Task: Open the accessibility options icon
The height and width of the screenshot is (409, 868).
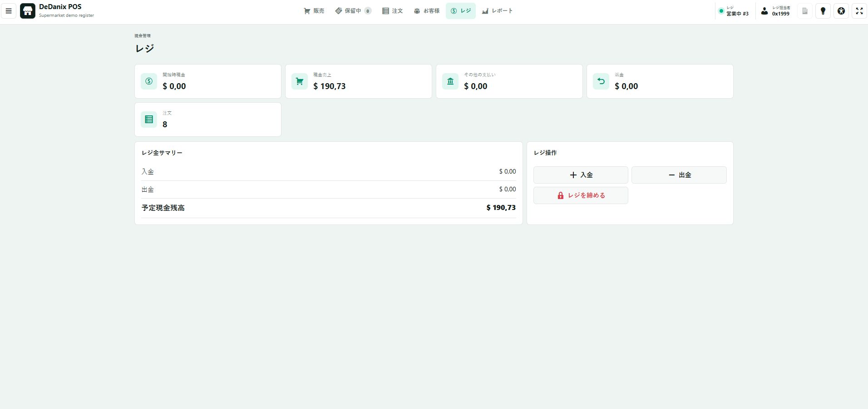Action: [841, 11]
